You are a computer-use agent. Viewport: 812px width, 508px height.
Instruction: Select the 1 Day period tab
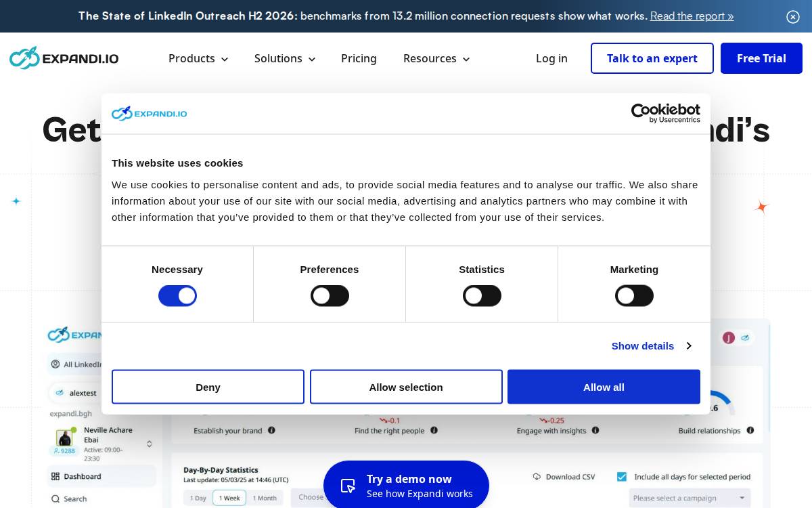198,498
